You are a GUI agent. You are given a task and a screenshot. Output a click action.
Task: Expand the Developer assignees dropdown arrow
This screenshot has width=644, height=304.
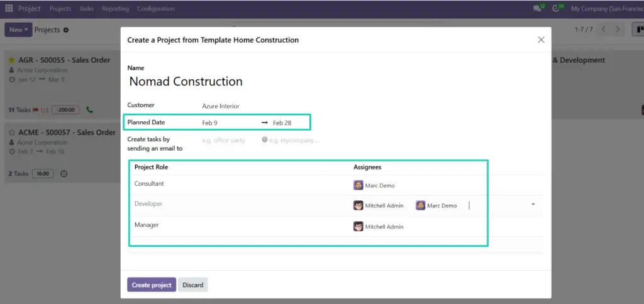533,204
